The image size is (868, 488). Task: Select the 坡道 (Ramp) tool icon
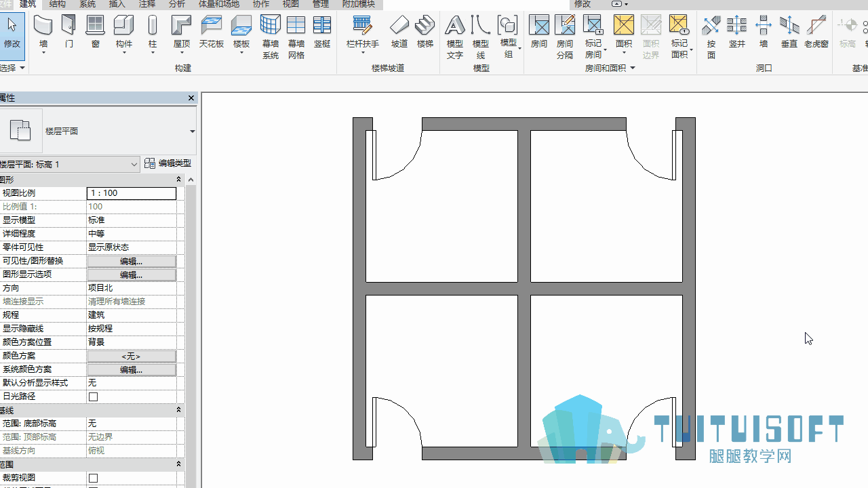[399, 26]
